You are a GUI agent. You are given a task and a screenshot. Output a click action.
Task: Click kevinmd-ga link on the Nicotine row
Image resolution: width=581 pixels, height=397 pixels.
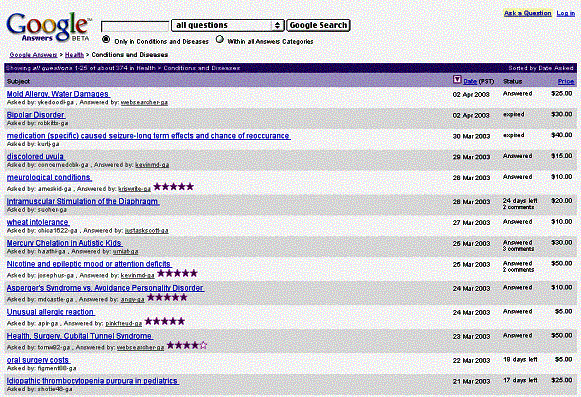click(x=137, y=276)
